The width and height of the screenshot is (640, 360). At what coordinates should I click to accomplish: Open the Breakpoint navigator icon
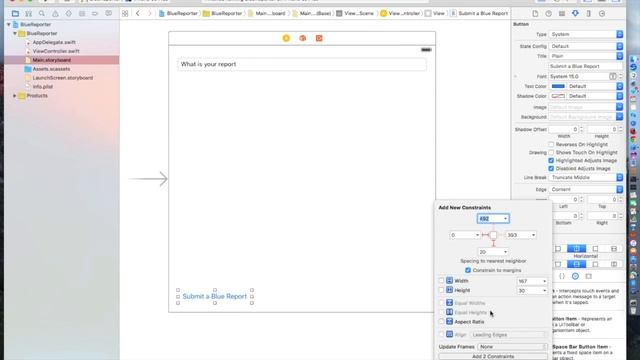[95, 13]
